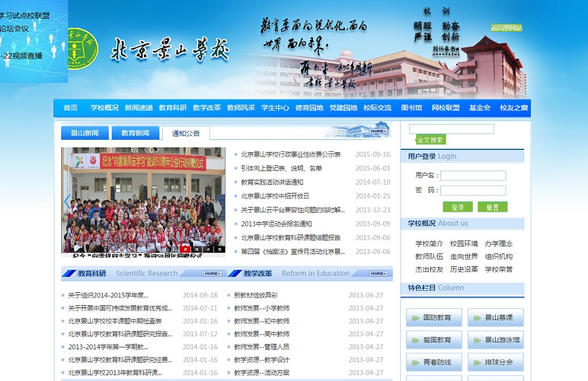Open 基金会 navigation menu

[x=480, y=108]
